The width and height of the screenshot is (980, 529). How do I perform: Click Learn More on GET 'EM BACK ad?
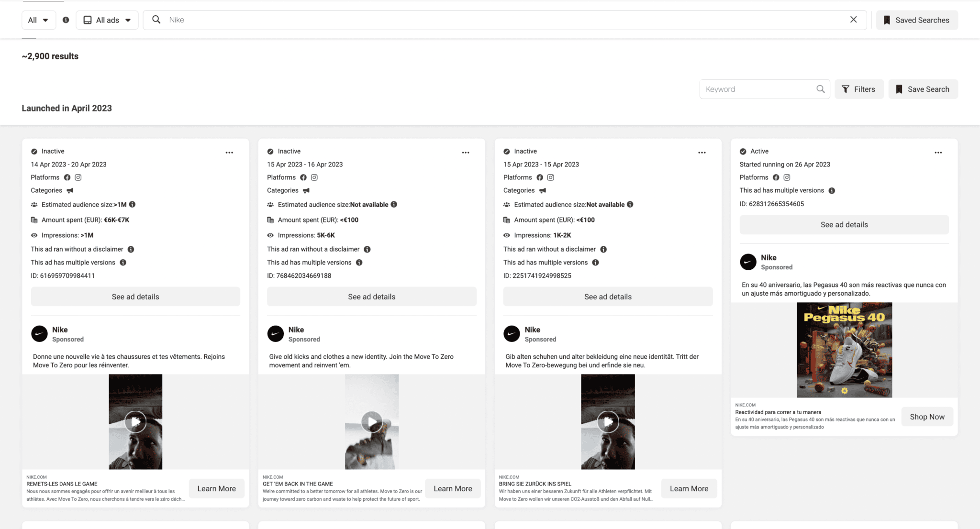(x=453, y=488)
